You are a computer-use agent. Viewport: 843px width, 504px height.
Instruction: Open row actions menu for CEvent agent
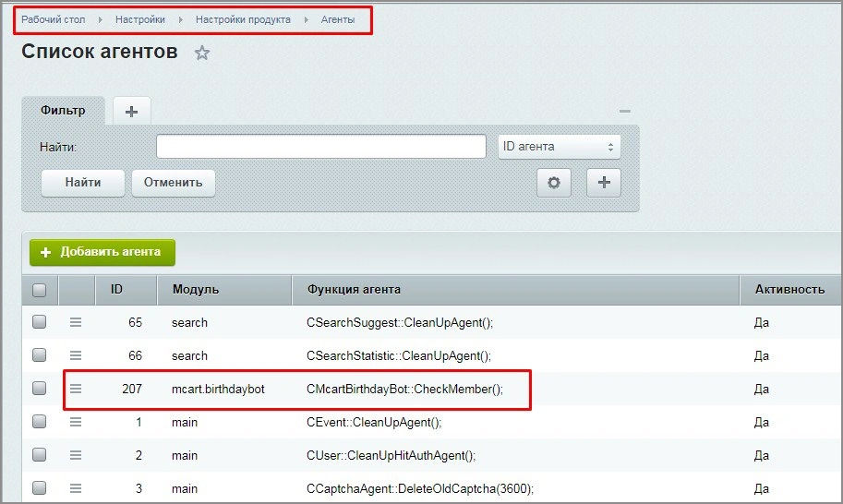76,422
